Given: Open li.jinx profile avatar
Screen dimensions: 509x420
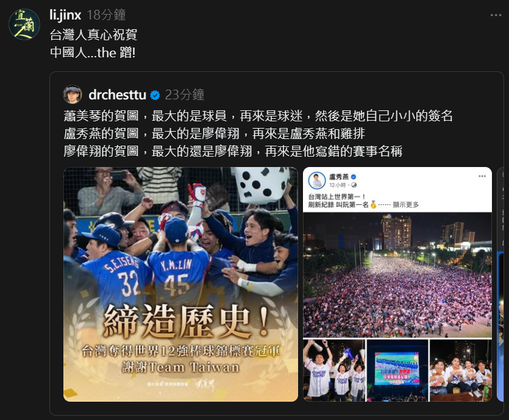Looking at the screenshot, I should point(24,24).
